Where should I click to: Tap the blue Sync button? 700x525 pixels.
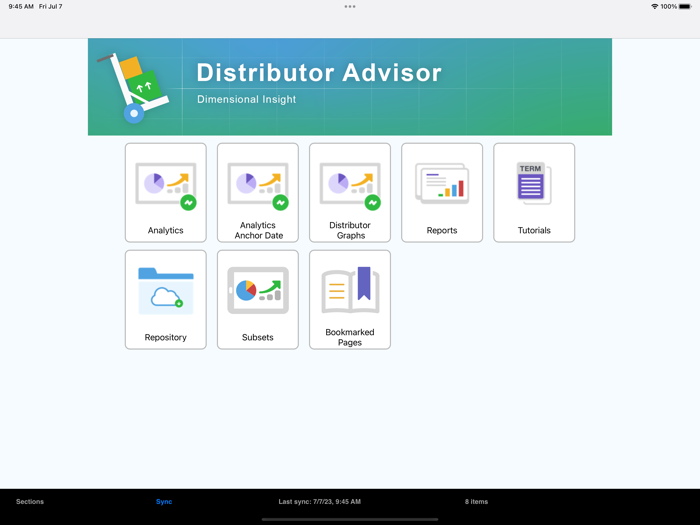pyautogui.click(x=164, y=502)
